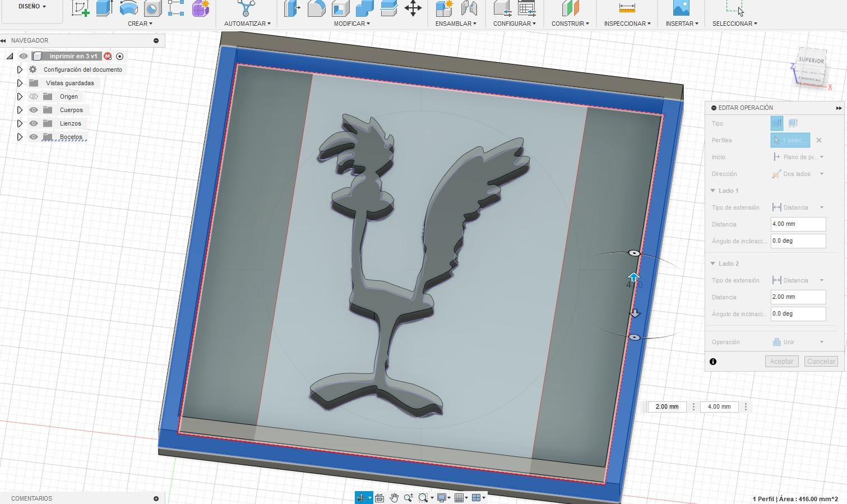847x504 pixels.
Task: Collapse the Navegador panel with minus button
Action: (156, 40)
